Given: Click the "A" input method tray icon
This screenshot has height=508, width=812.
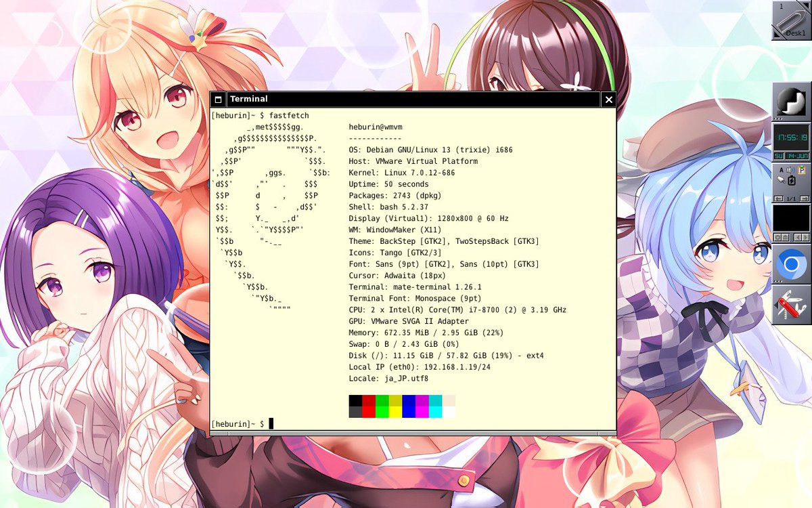Looking at the screenshot, I should tap(782, 170).
